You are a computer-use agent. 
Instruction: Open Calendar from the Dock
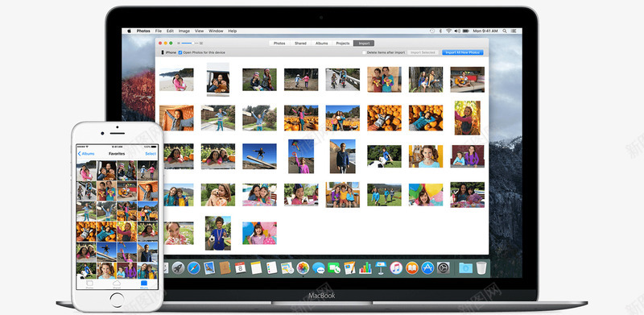241,267
